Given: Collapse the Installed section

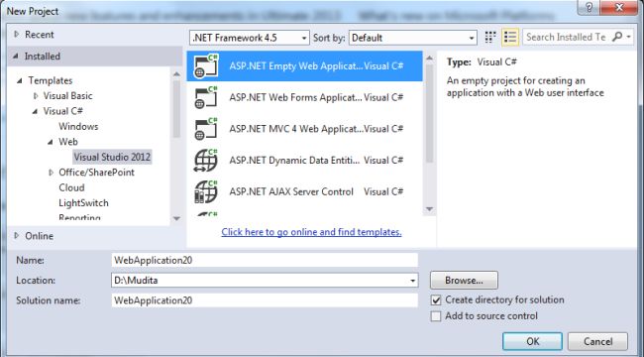Looking at the screenshot, I should tap(16, 57).
